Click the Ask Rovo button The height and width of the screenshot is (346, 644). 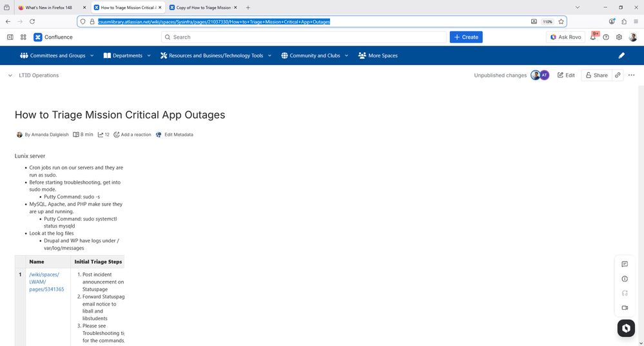point(565,37)
